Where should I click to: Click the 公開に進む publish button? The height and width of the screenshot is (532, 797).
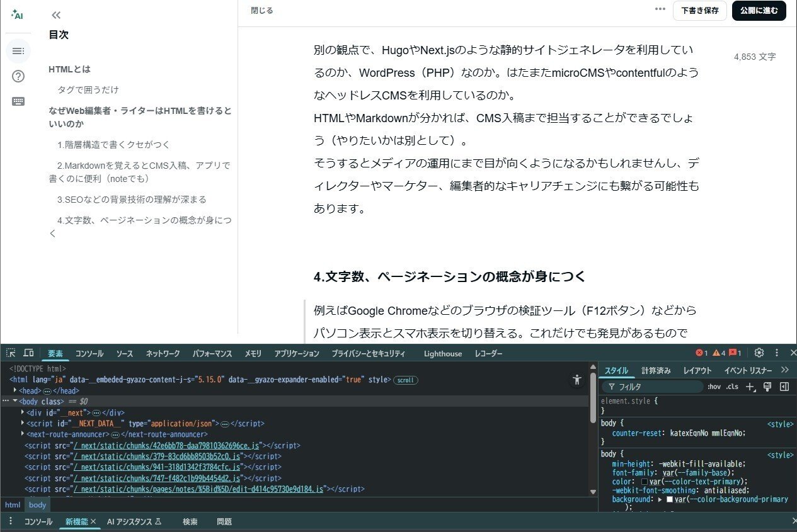(759, 11)
